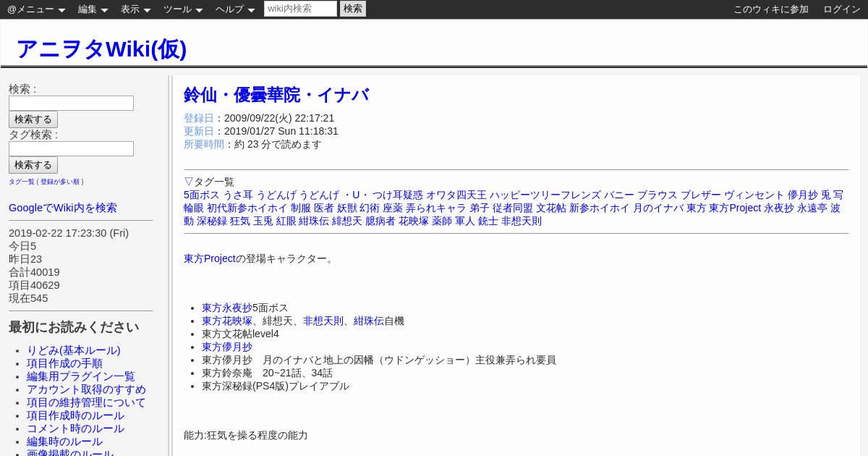This screenshot has width=868, height=456.
Task: Open 東方永夜抄 link in bullet list
Action: pyautogui.click(x=227, y=308)
